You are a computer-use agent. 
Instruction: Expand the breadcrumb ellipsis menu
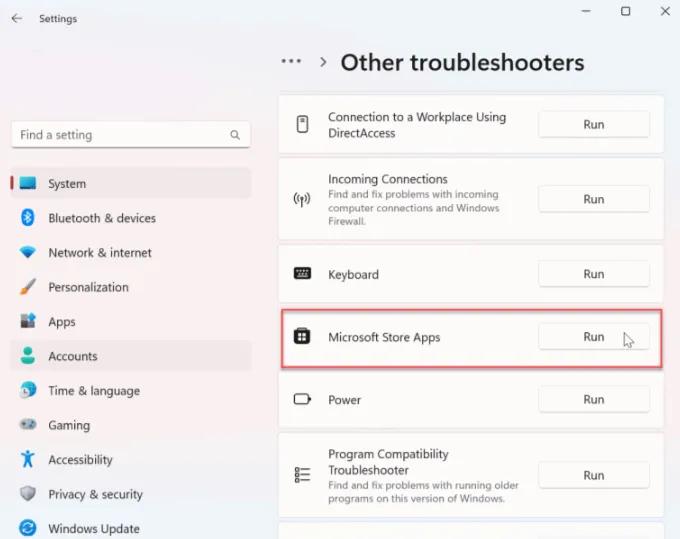click(x=291, y=62)
